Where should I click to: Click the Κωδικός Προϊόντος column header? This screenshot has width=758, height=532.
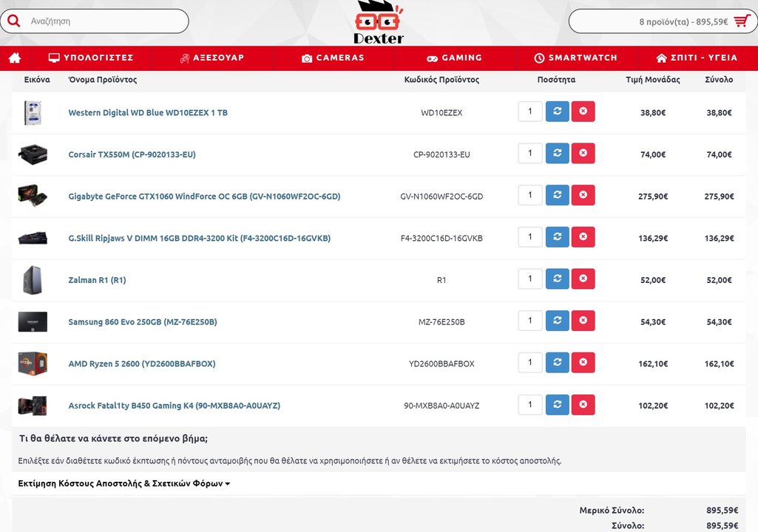pos(441,80)
